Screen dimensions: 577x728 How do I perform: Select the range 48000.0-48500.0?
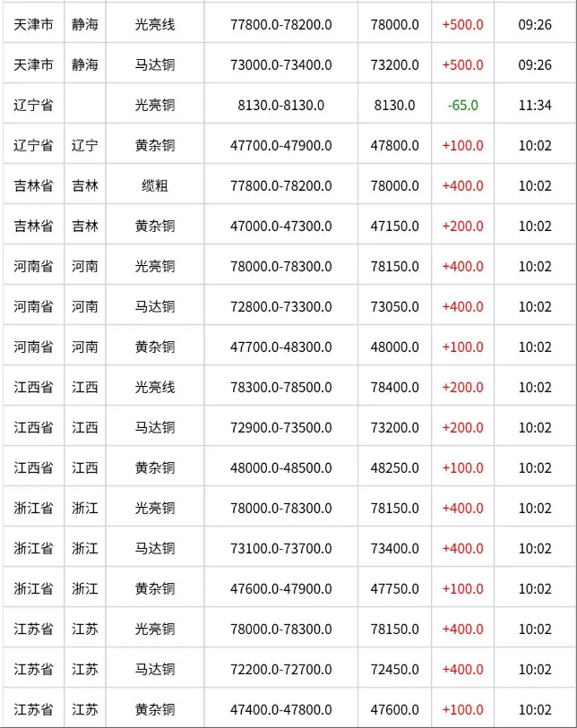pos(281,468)
